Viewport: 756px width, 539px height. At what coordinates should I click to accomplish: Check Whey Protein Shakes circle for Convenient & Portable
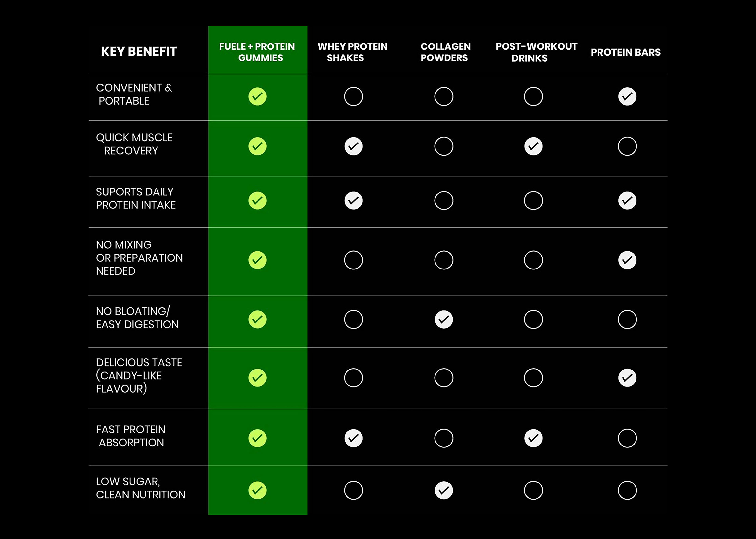coord(353,97)
